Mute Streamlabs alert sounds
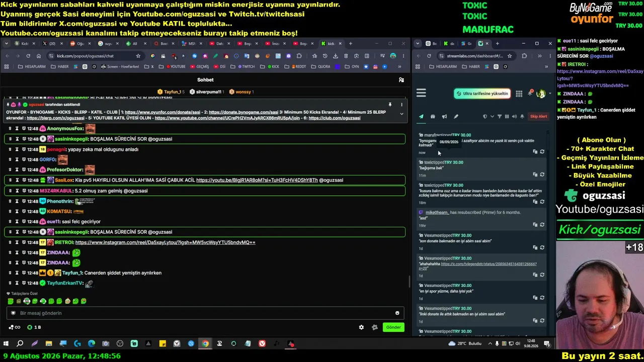This screenshot has height=362, width=644. 514,117
